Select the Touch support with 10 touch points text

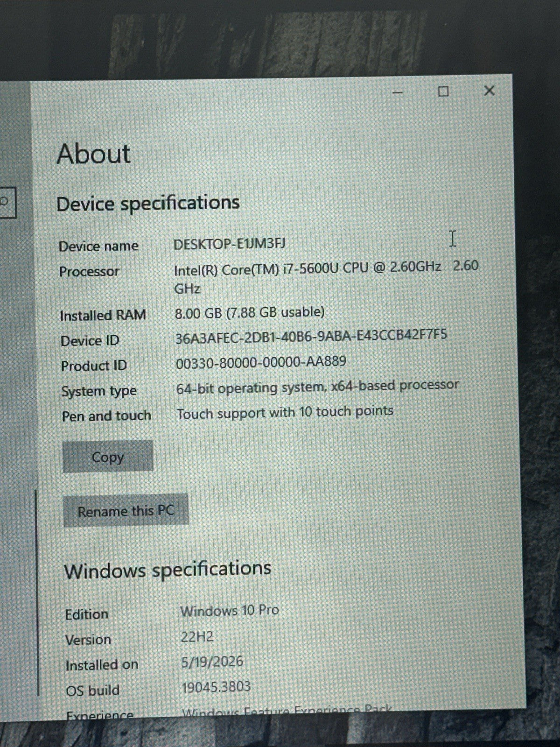coord(285,413)
